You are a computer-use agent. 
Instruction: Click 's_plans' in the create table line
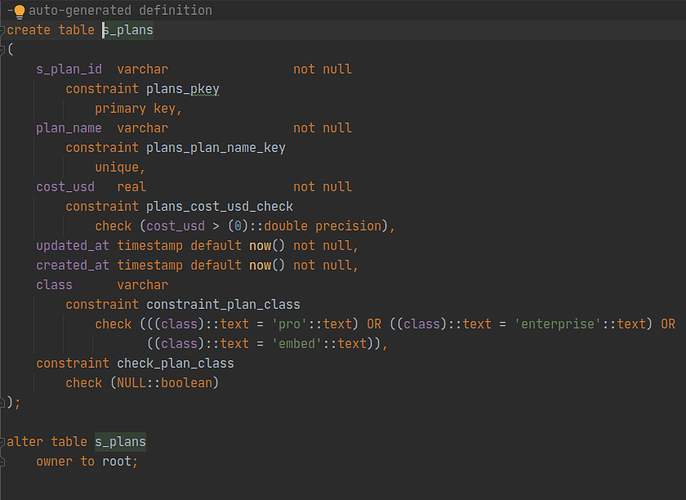pos(128,30)
